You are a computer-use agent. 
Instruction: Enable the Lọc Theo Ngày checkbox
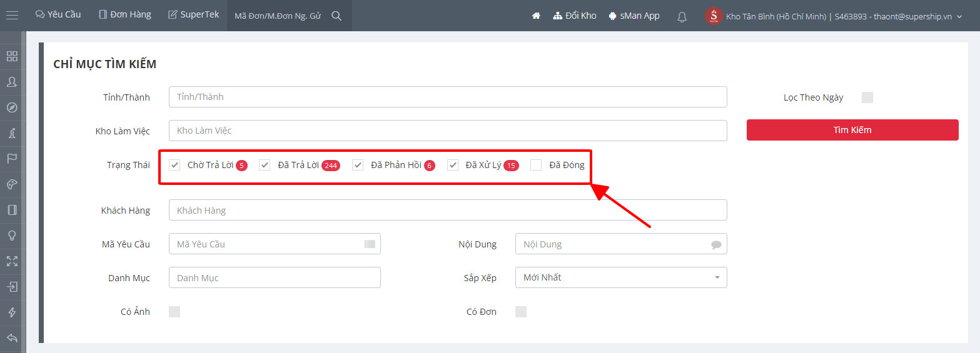[x=867, y=97]
